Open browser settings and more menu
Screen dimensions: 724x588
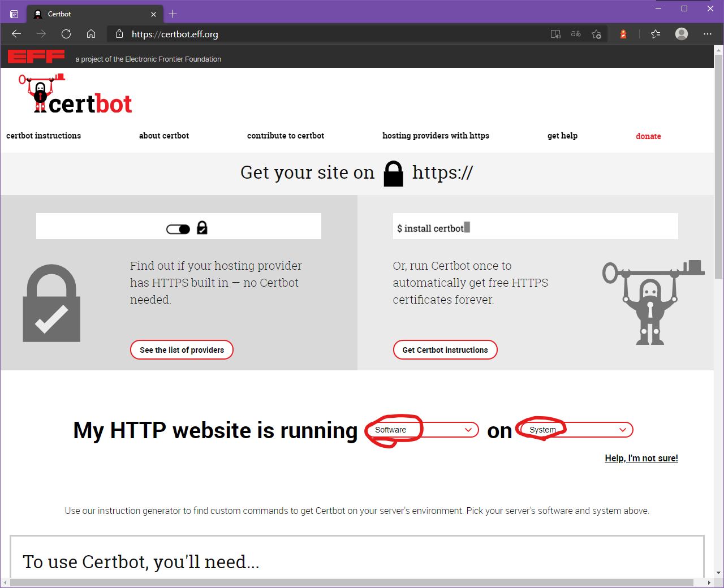708,34
